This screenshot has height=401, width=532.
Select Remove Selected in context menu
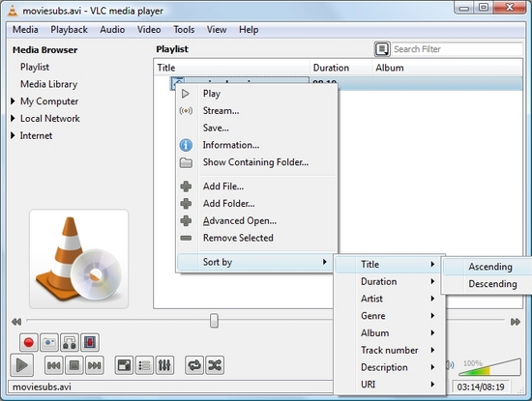(x=257, y=238)
